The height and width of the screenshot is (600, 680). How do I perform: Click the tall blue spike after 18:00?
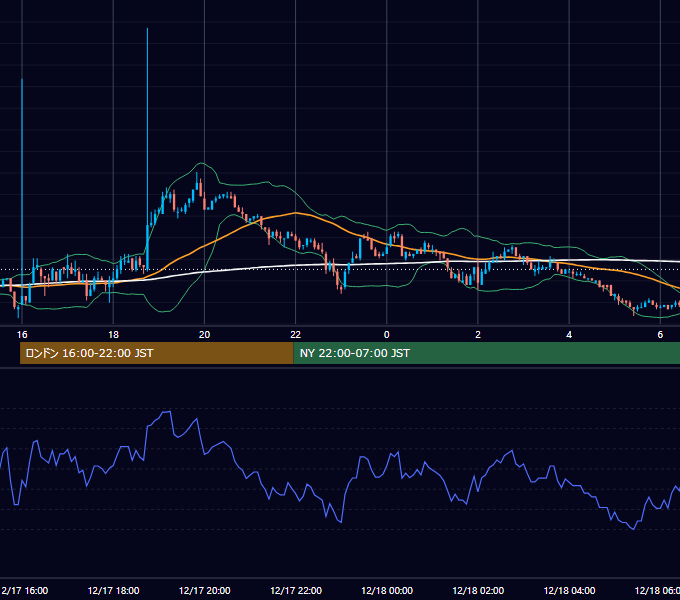(147, 147)
